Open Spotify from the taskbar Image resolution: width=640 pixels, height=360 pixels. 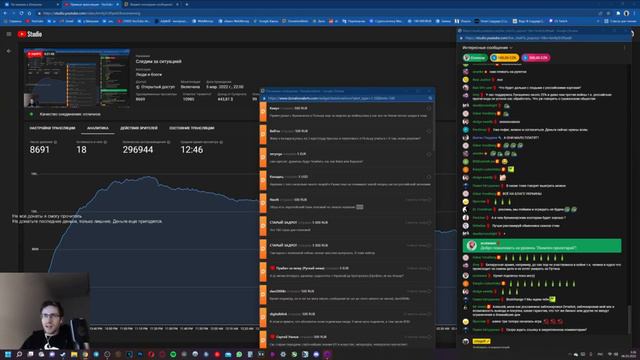coord(173,354)
